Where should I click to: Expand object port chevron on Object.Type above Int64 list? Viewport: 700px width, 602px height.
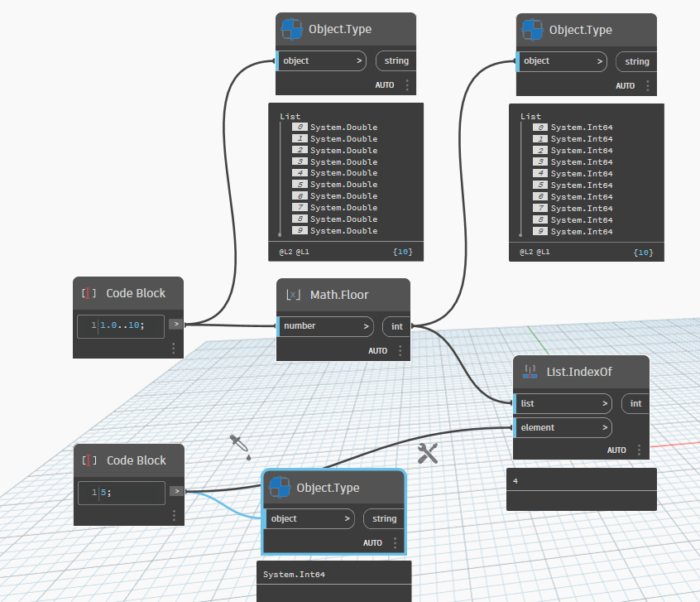point(600,61)
